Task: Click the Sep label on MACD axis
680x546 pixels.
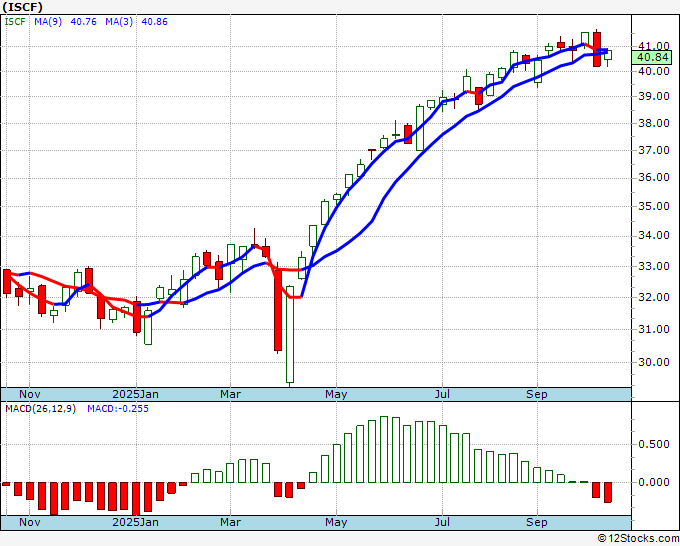Action: (536, 522)
